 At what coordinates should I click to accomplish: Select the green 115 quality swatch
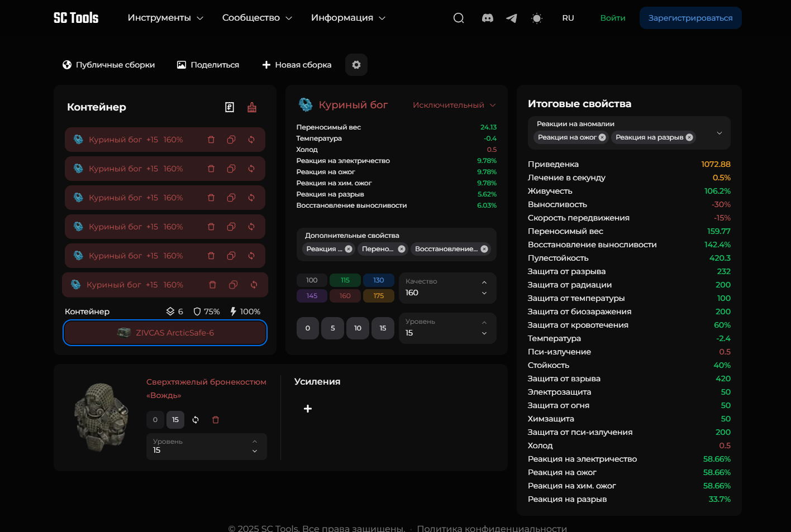345,280
